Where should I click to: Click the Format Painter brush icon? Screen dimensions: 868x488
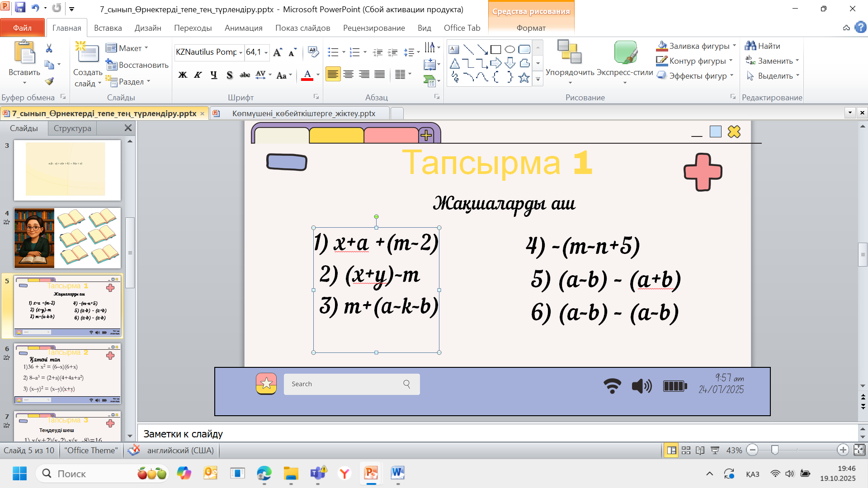click(49, 81)
